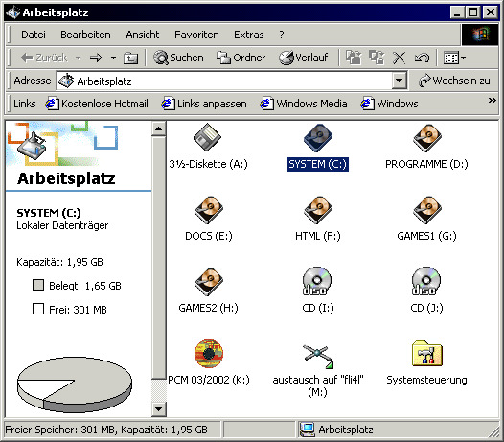
Task: Click the Wechseln zu button
Action: (454, 81)
